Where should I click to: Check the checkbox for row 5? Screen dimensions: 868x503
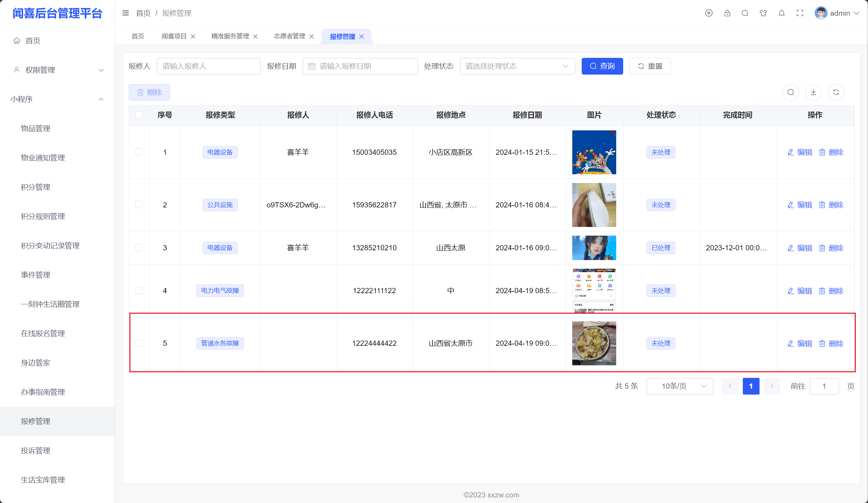pos(139,343)
